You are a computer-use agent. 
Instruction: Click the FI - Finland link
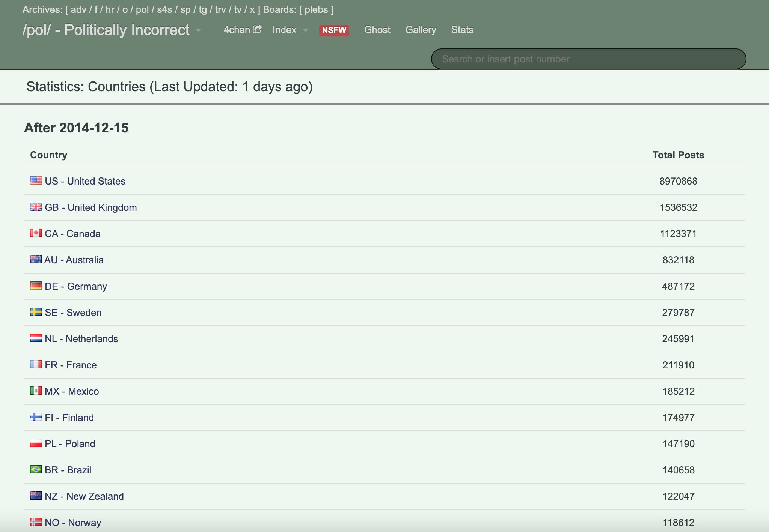point(69,418)
